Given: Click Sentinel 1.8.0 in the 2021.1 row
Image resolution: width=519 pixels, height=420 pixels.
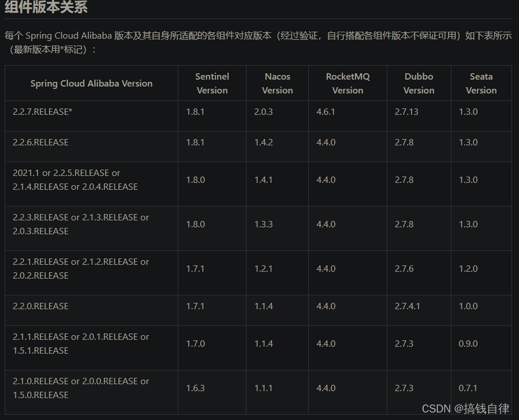Looking at the screenshot, I should point(196,180).
